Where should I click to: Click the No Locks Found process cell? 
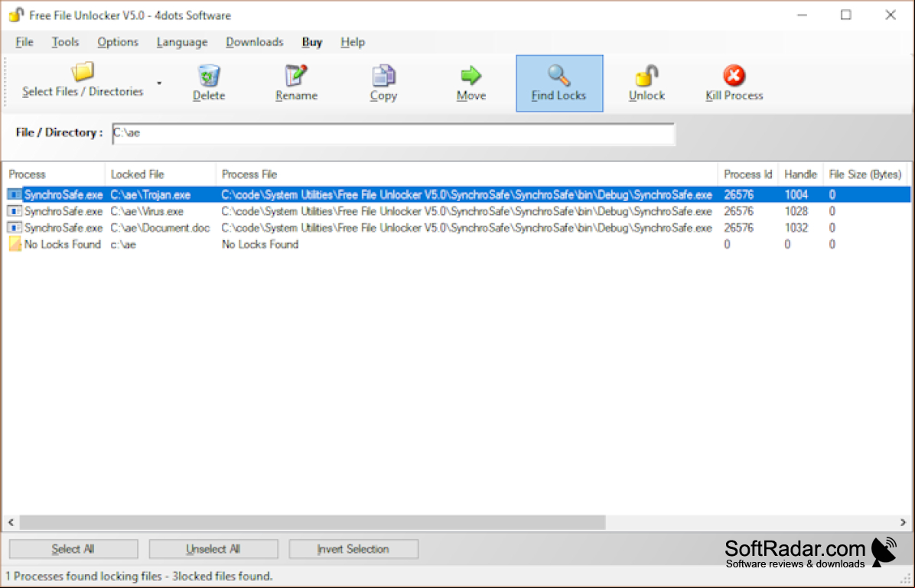pyautogui.click(x=63, y=245)
